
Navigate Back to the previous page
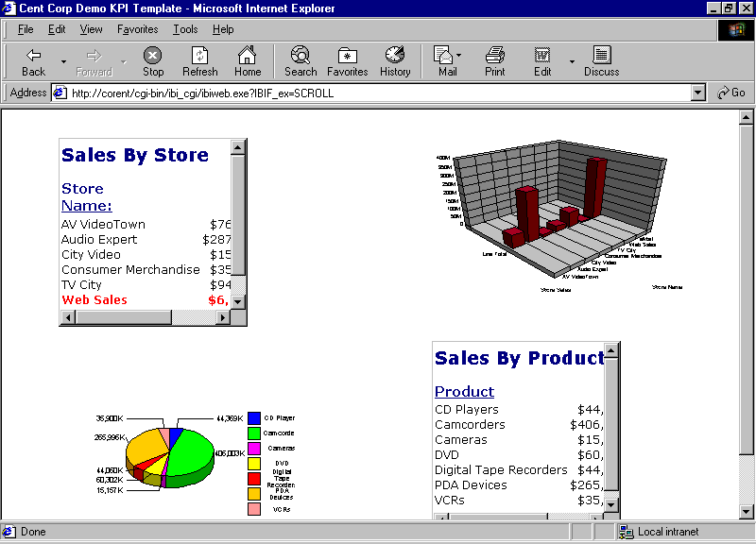tap(32, 59)
